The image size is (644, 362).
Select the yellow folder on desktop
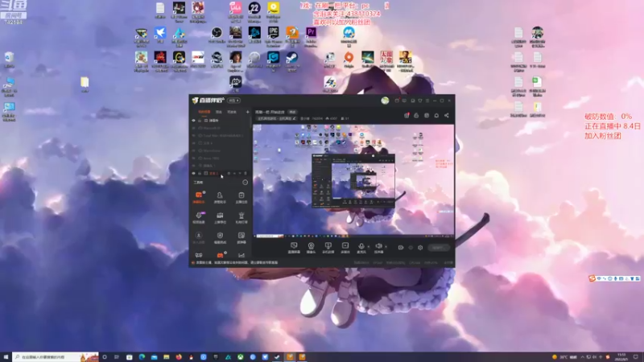(85, 84)
